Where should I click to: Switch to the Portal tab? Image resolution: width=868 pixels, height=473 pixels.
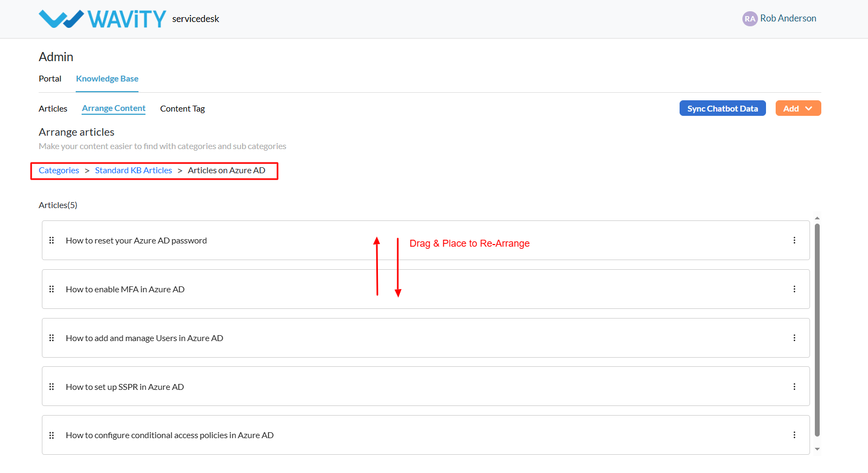pos(50,79)
